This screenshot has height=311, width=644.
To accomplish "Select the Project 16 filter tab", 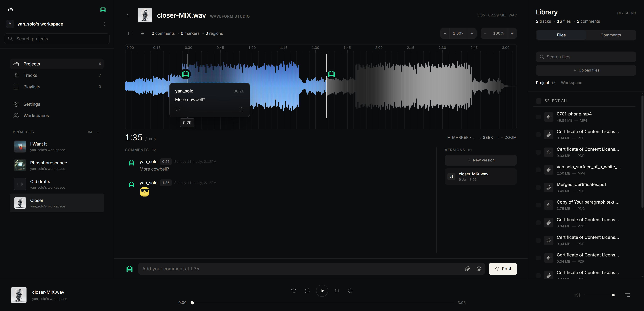I will [x=546, y=83].
